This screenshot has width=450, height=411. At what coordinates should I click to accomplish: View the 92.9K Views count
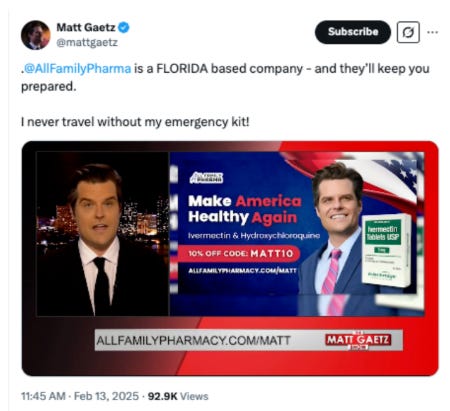178,396
